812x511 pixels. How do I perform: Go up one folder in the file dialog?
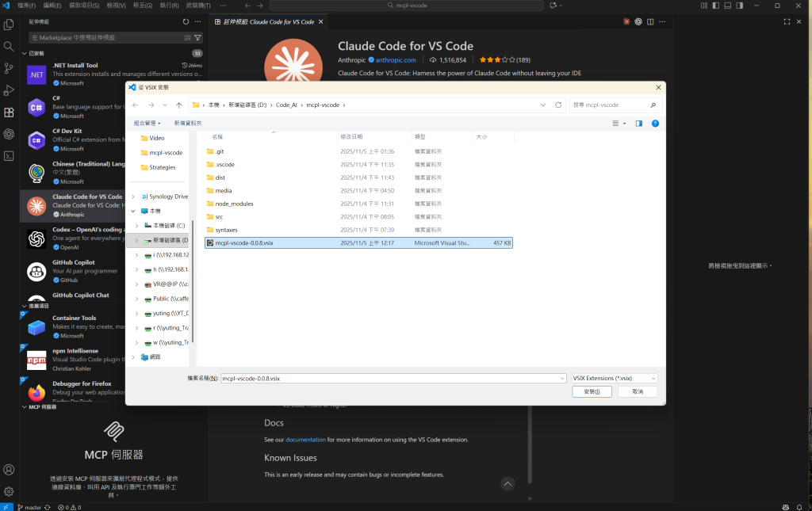click(179, 105)
